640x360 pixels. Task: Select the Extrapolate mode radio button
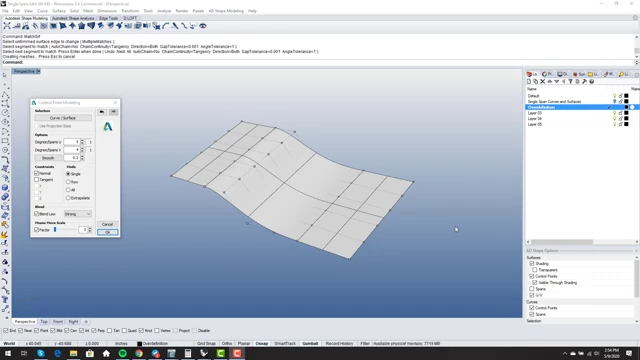68,198
